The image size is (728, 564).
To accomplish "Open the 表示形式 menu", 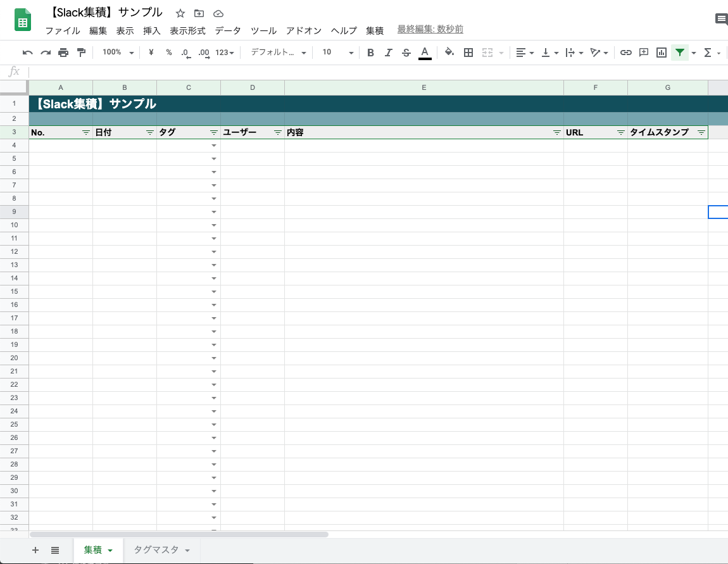I will coord(187,30).
